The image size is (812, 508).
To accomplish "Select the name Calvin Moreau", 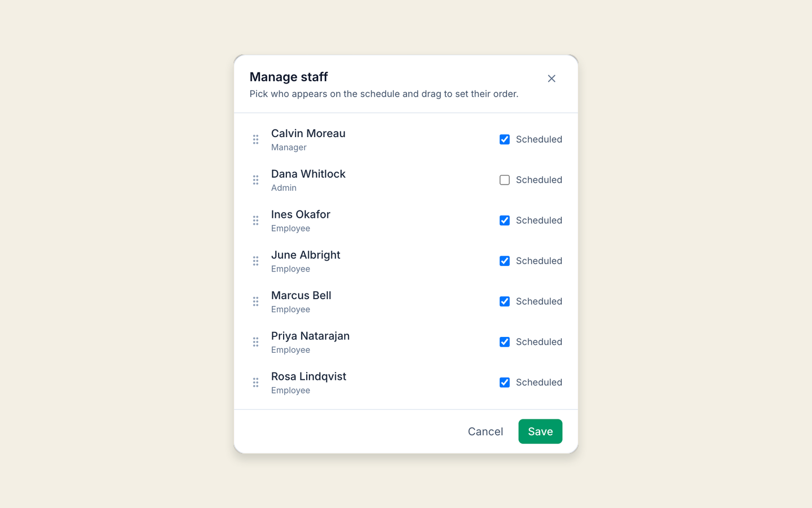I will tap(308, 133).
